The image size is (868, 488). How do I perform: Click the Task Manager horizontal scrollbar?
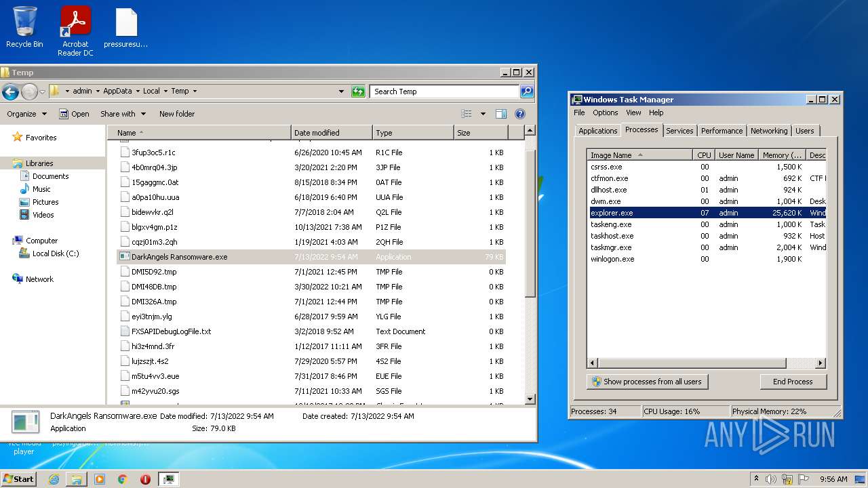click(692, 363)
